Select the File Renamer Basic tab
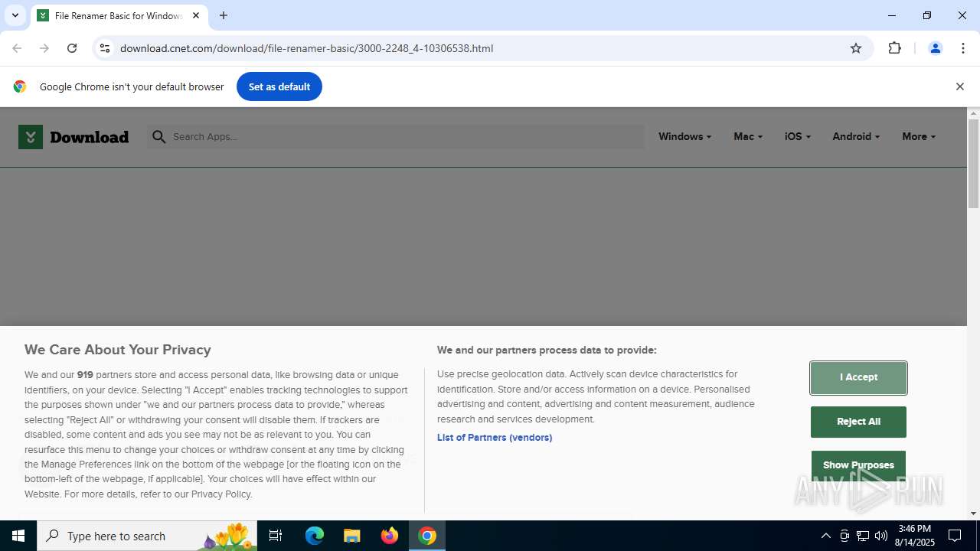The image size is (980, 551). tap(119, 15)
